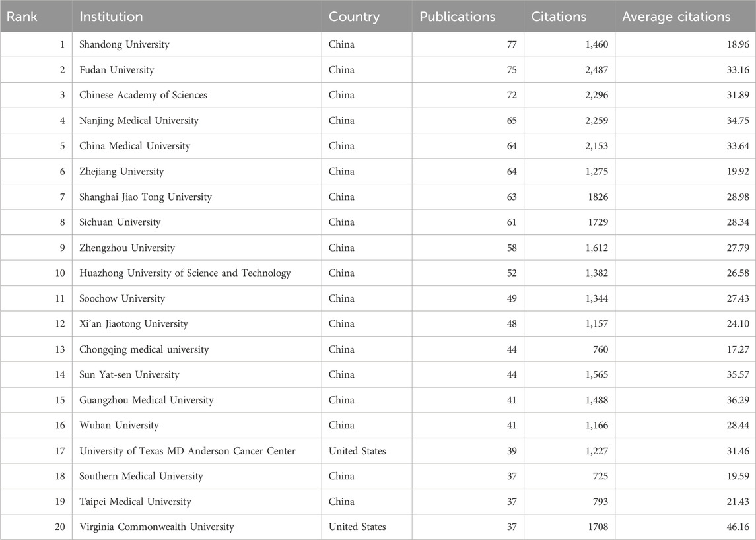Select Virginia Commonwealth University
Viewport: 756px width, 540px height.
[156, 527]
